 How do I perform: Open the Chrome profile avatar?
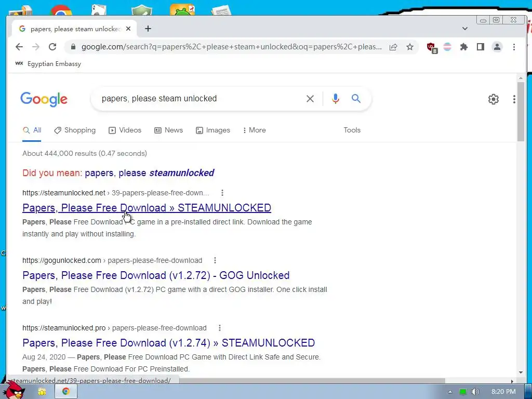point(497,47)
